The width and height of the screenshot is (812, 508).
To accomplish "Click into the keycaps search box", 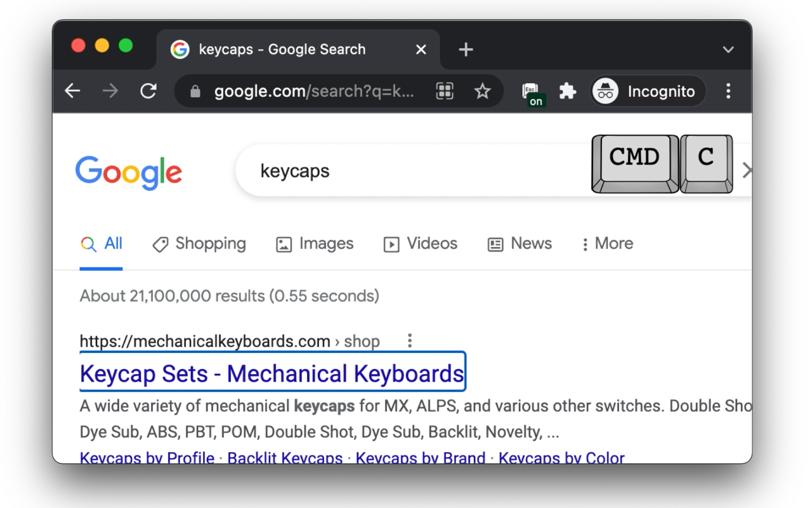I will pyautogui.click(x=412, y=171).
